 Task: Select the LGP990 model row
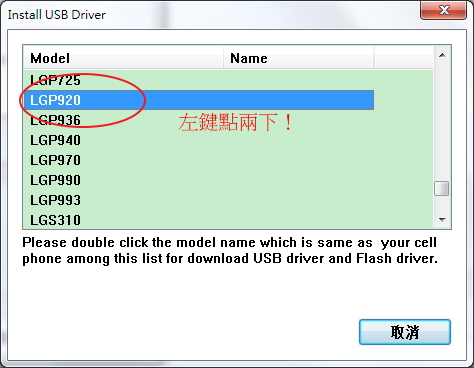[199, 180]
